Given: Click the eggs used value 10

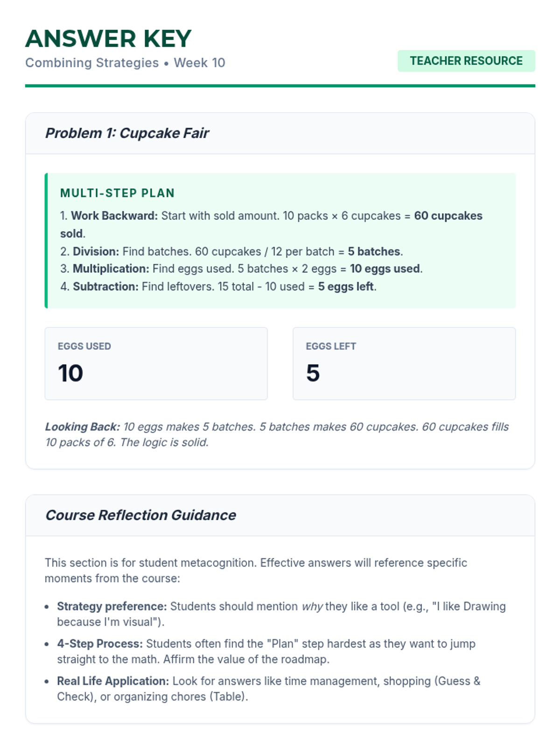Looking at the screenshot, I should point(70,373).
